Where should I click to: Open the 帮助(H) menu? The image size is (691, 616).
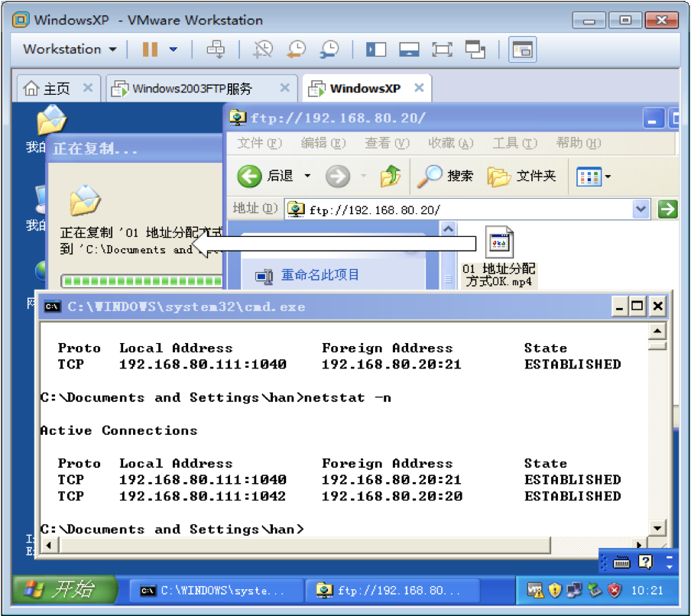pos(578,143)
